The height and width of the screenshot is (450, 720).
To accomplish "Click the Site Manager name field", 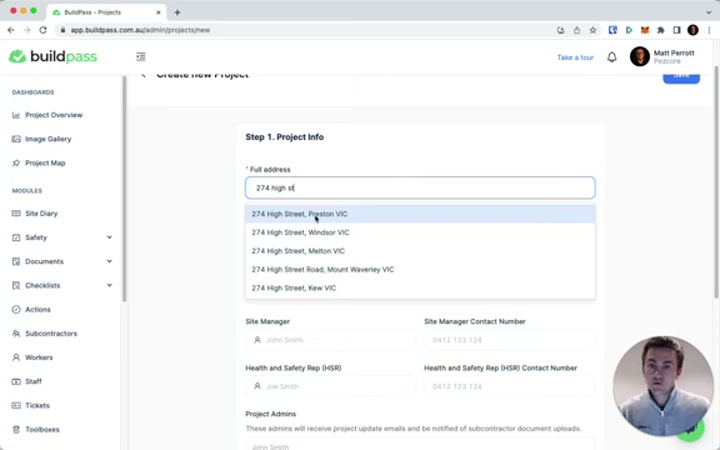I will coord(331,340).
